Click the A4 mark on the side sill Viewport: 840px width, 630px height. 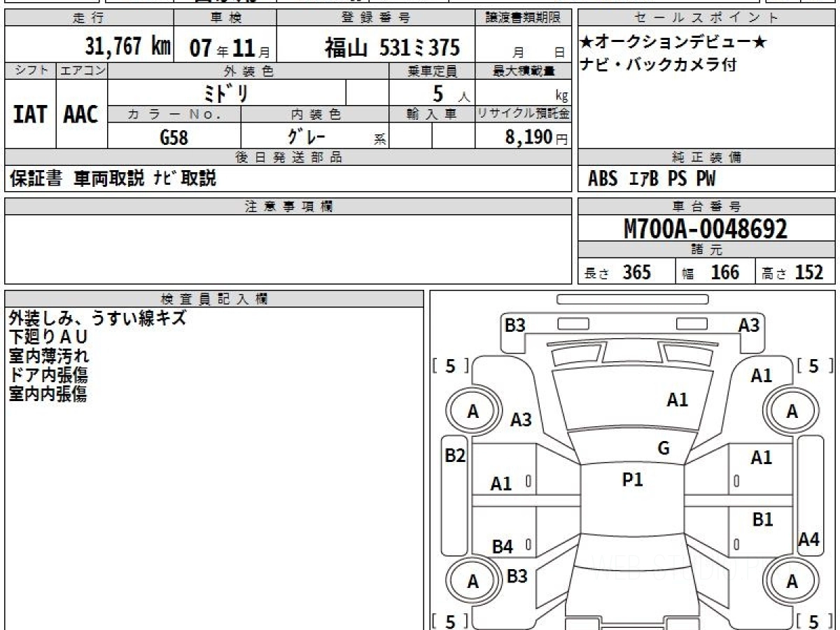[x=809, y=539]
